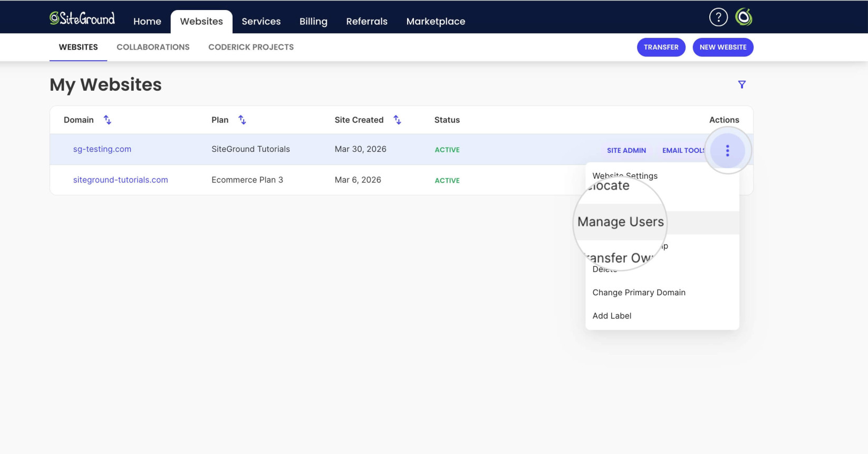Choose Change Primary Domain menu entry
The height and width of the screenshot is (454, 868).
[639, 293]
